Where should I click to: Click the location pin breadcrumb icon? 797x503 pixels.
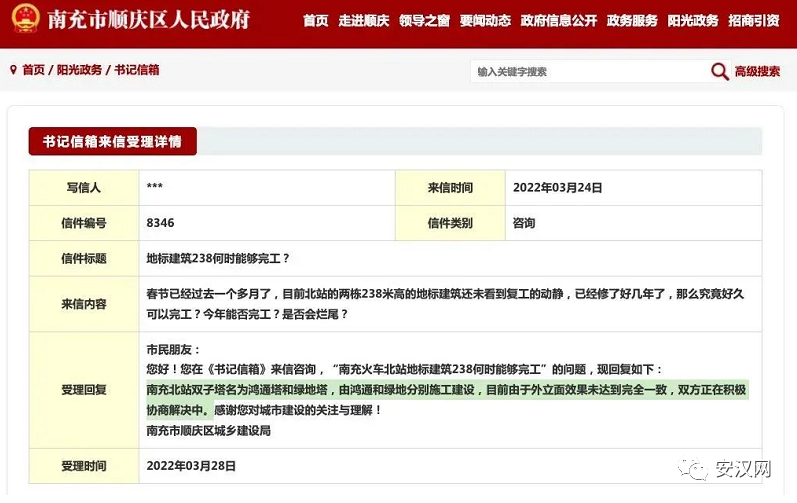[x=13, y=70]
